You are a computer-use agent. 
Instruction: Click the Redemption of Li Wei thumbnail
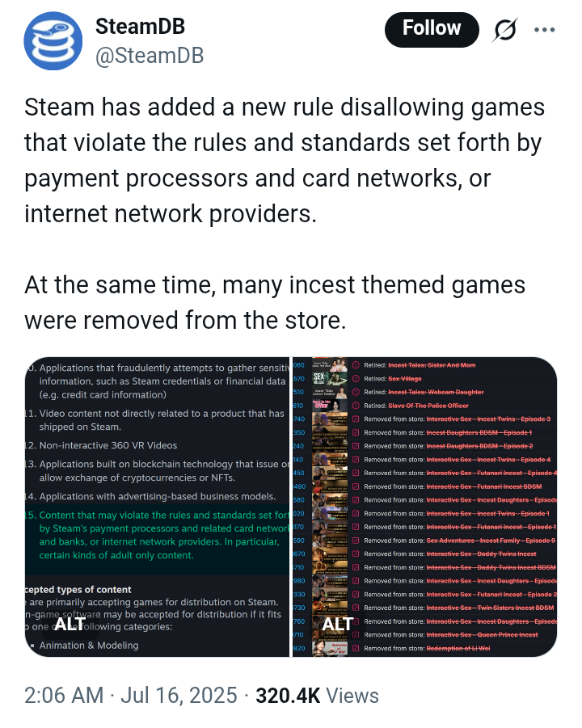(329, 648)
